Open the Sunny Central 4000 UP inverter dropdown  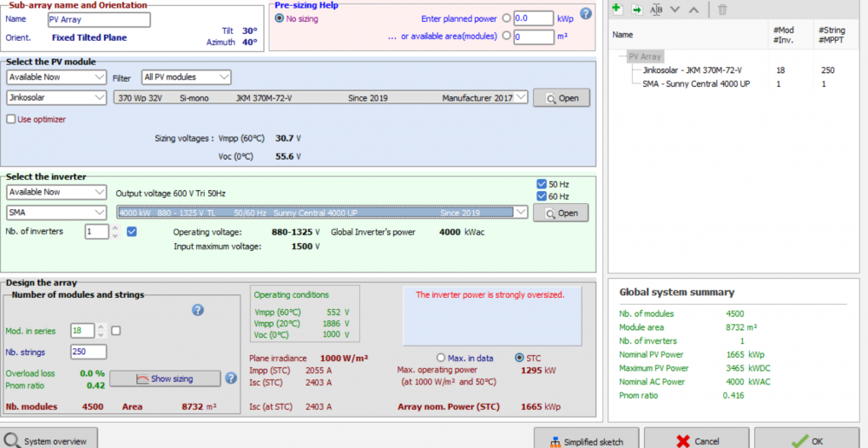tap(322, 213)
